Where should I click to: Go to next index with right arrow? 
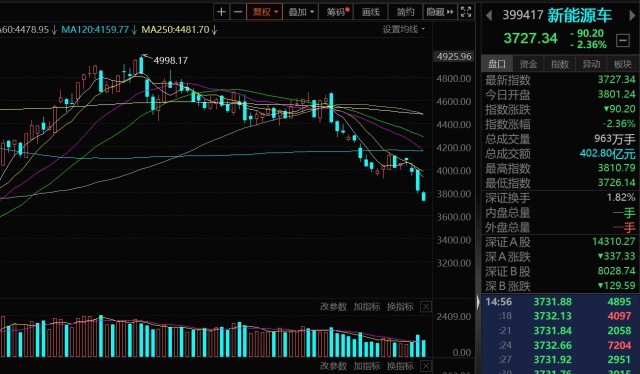(633, 16)
